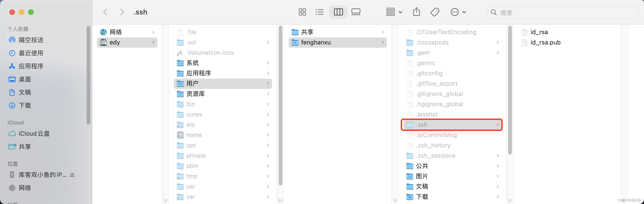
Task: Switch to column view
Action: click(338, 12)
